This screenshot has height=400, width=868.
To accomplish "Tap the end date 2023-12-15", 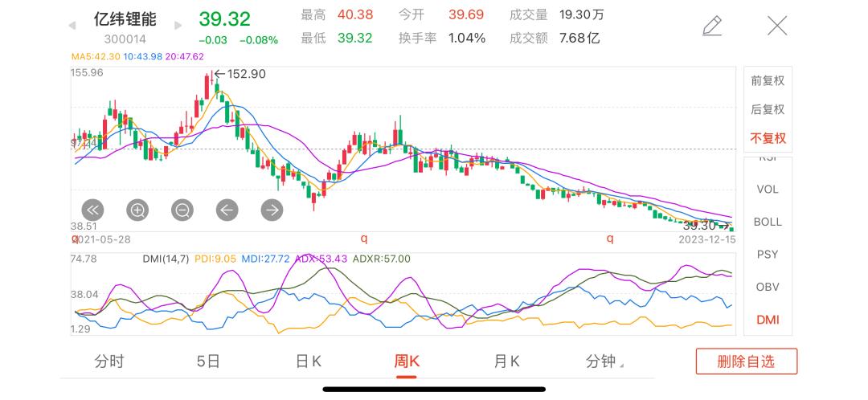I will (707, 239).
